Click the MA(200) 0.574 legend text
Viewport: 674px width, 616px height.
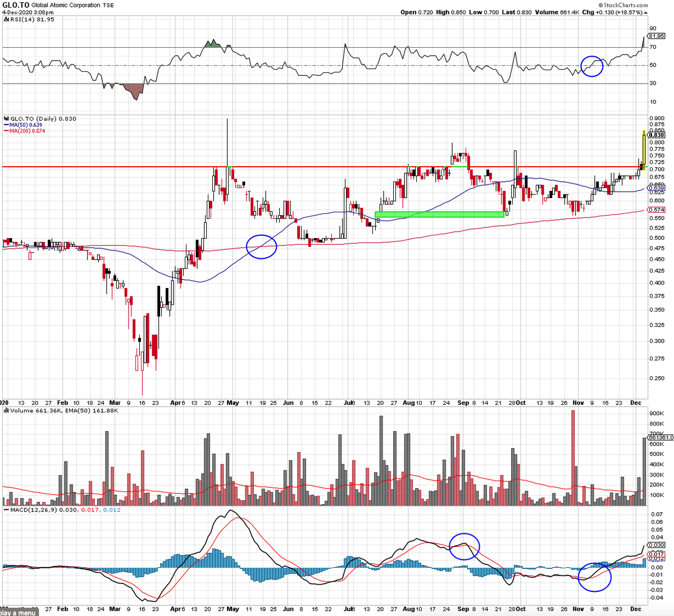[28, 131]
